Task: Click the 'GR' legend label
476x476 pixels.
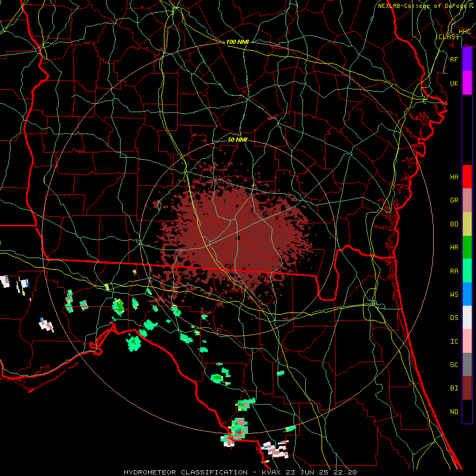Action: tap(454, 200)
